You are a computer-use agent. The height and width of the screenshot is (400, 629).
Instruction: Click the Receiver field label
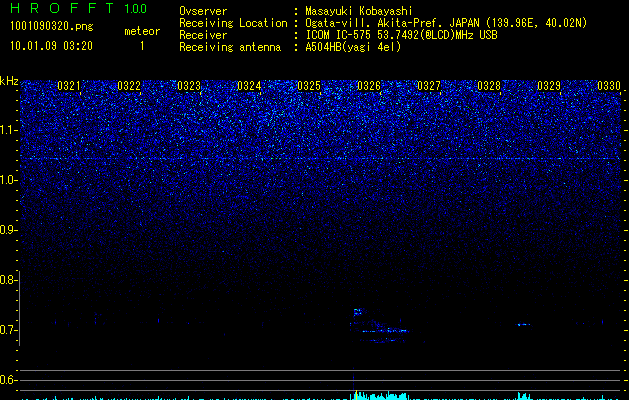click(203, 35)
